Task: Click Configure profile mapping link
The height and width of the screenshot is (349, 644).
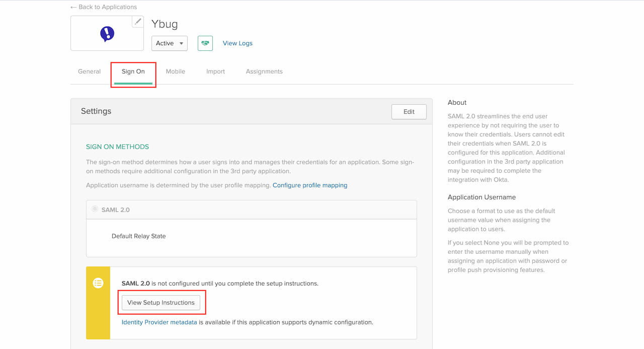Action: tap(310, 185)
